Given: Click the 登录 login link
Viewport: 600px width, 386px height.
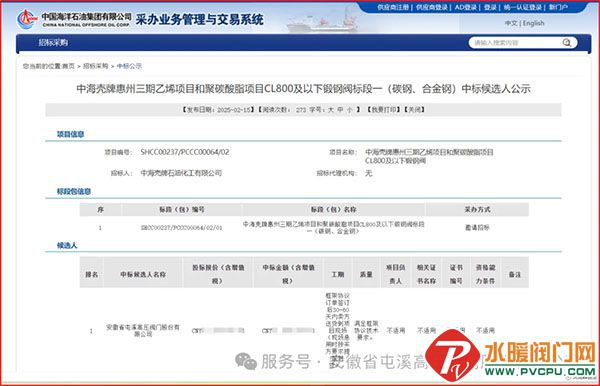Looking at the screenshot, I should [490, 7].
